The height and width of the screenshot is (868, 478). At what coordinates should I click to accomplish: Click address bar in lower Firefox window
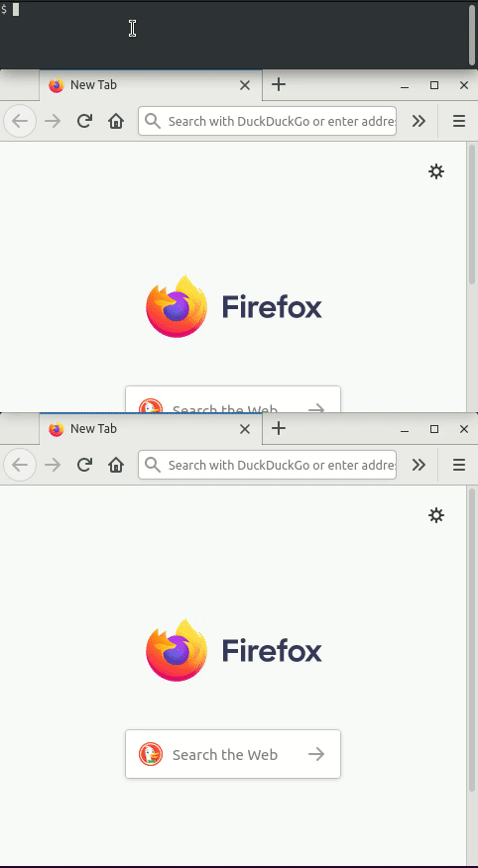(268, 464)
